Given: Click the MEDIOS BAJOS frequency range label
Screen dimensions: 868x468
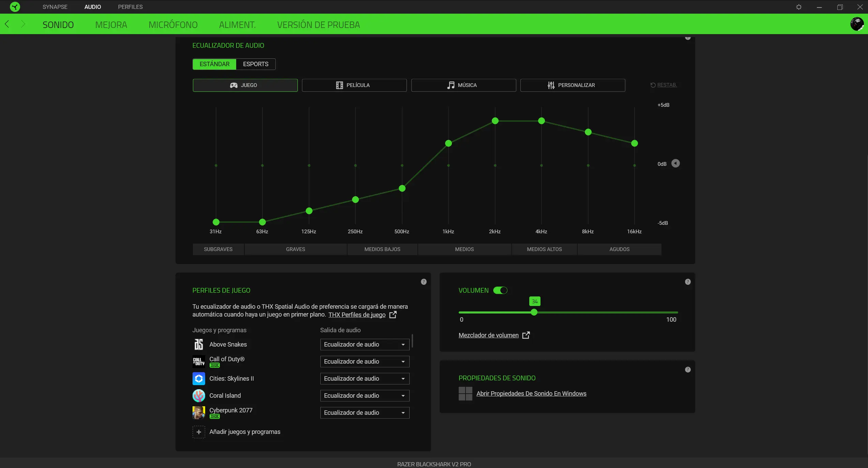Looking at the screenshot, I should (382, 249).
